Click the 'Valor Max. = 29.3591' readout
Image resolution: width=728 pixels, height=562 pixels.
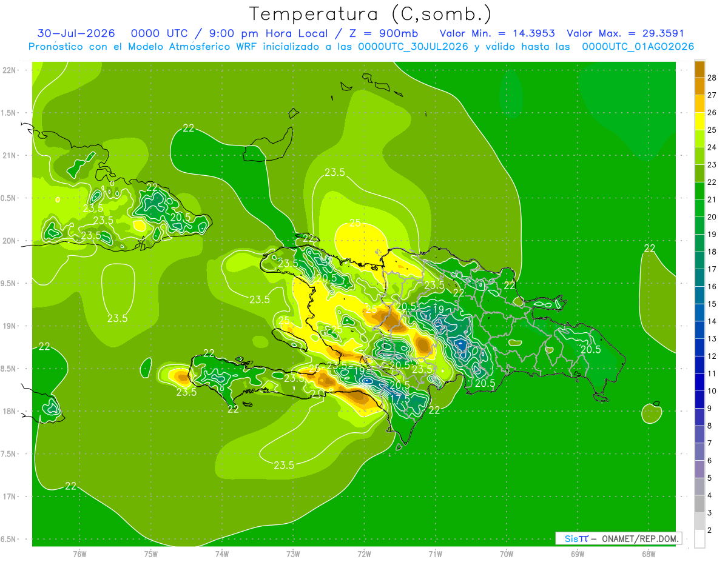625,33
